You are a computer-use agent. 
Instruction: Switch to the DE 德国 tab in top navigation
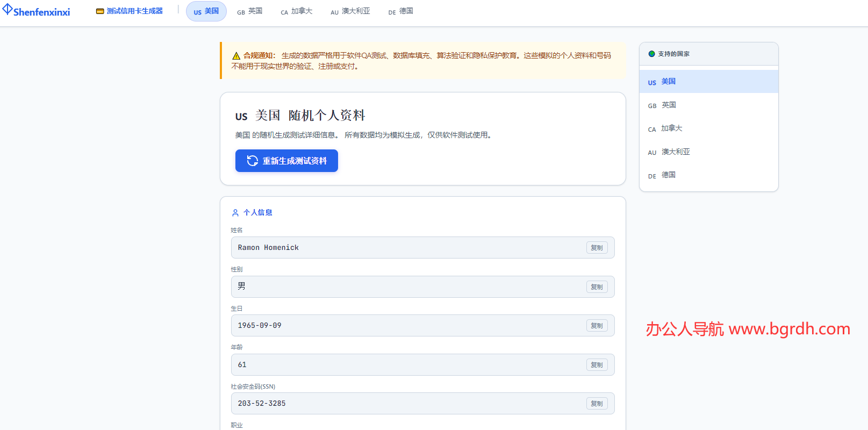(401, 11)
